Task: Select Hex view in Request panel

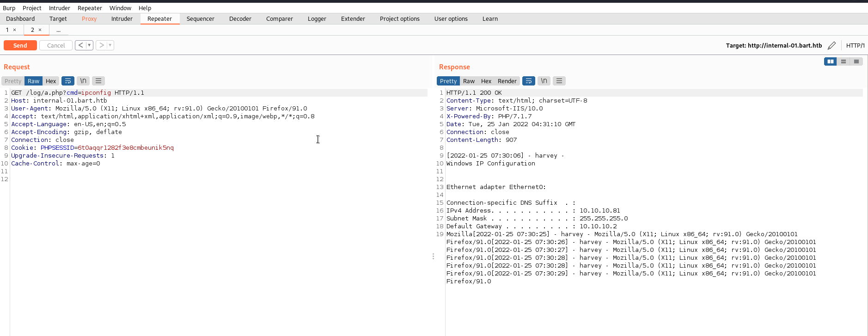Action: coord(51,81)
